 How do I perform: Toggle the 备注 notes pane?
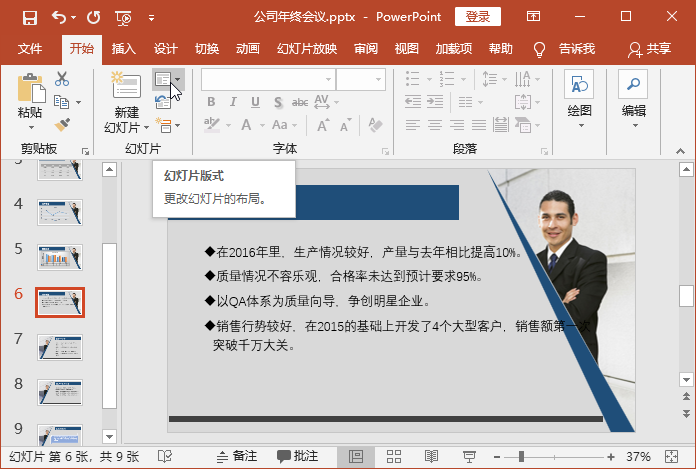click(x=237, y=456)
